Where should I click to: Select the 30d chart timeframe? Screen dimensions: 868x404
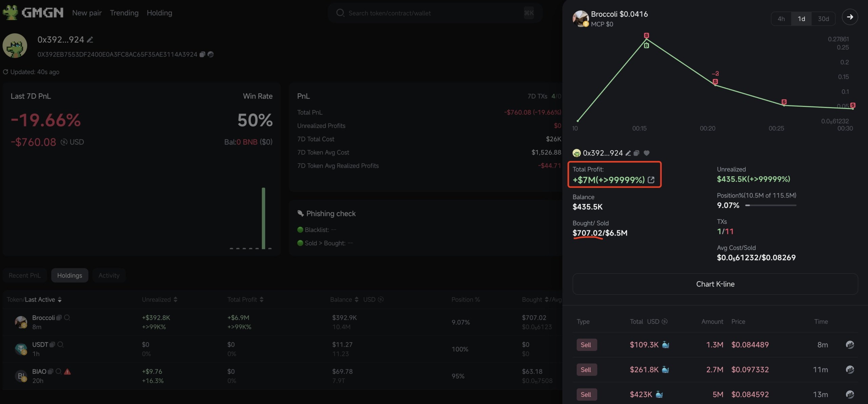[x=823, y=19]
